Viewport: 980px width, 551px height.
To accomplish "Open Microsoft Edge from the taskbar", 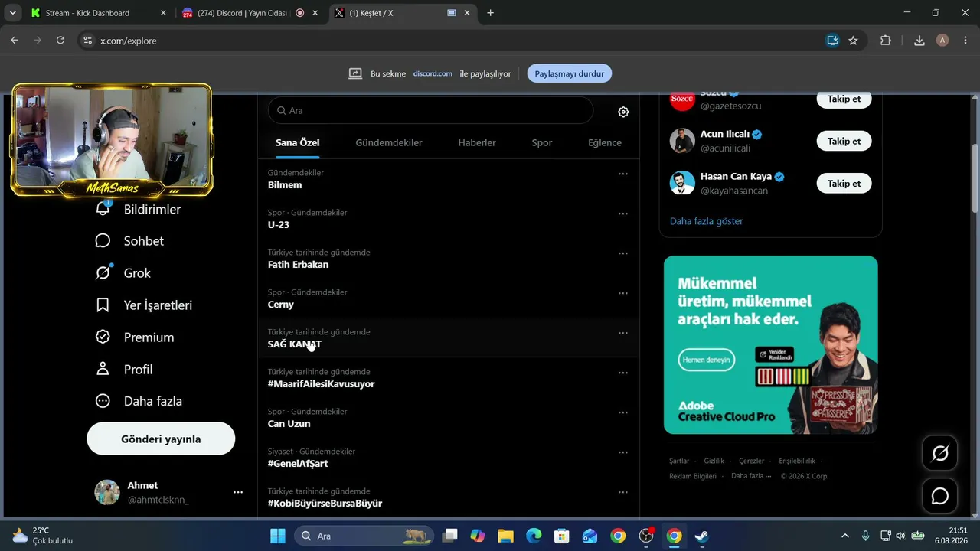I will pyautogui.click(x=534, y=536).
